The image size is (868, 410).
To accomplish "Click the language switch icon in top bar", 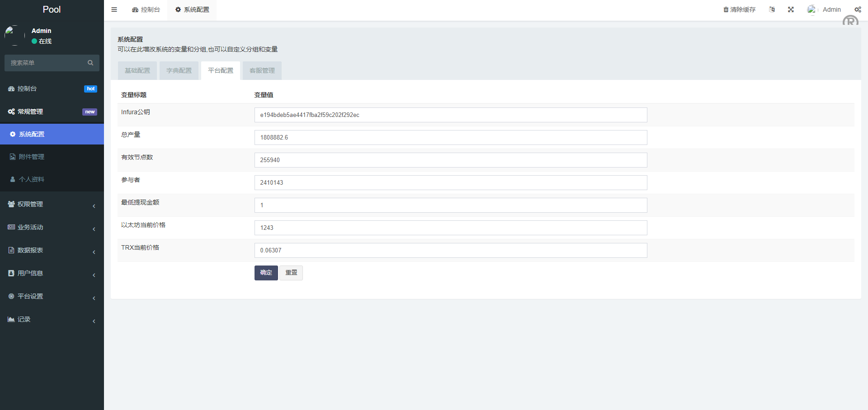I will (772, 9).
